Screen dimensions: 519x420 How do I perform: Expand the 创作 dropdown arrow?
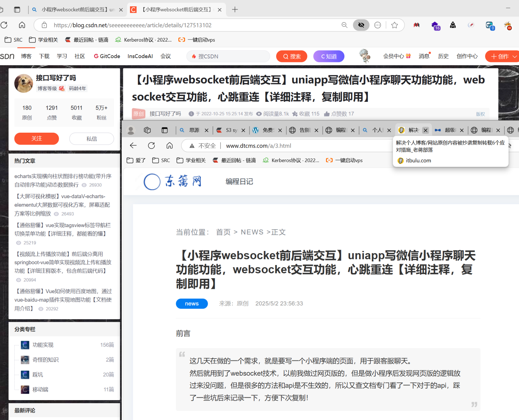tap(515, 57)
